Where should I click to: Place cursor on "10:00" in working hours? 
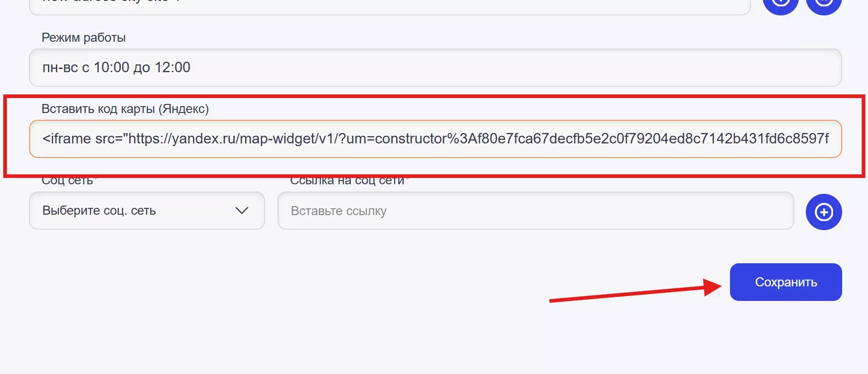coord(112,68)
